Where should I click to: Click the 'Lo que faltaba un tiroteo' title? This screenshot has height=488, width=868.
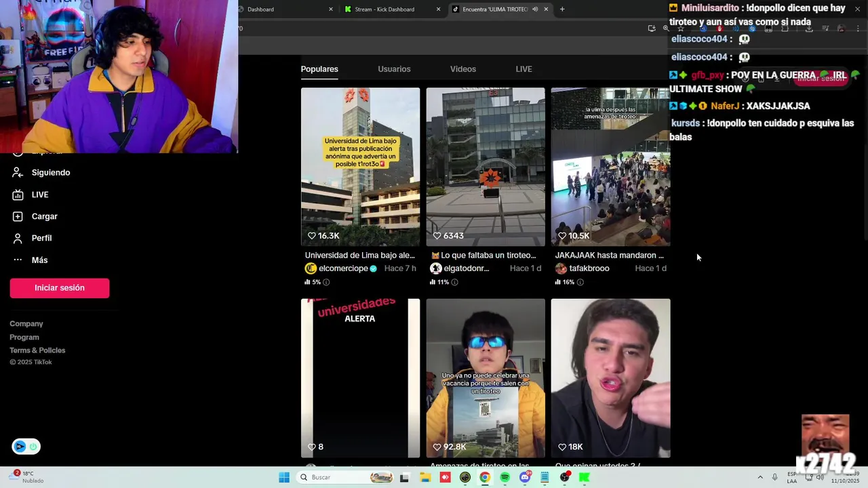pyautogui.click(x=484, y=256)
